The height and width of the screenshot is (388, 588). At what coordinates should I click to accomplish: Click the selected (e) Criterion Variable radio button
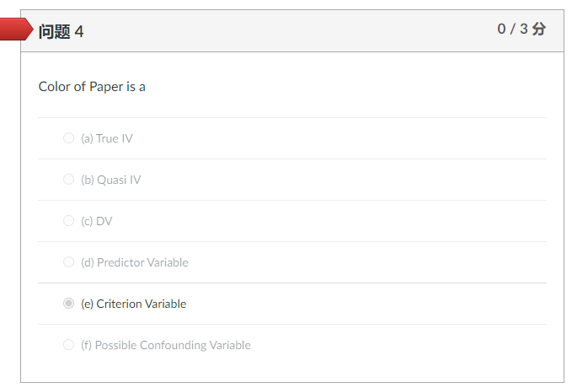click(68, 304)
